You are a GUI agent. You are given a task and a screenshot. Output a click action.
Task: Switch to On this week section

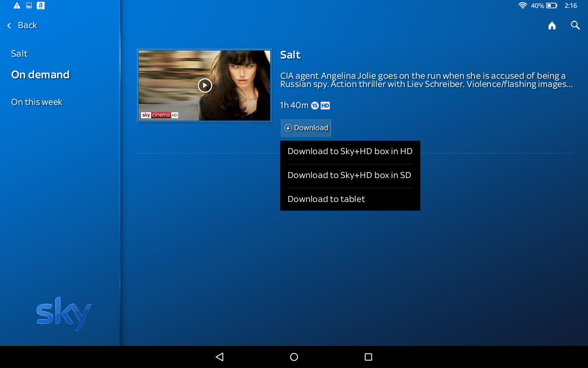(x=37, y=102)
